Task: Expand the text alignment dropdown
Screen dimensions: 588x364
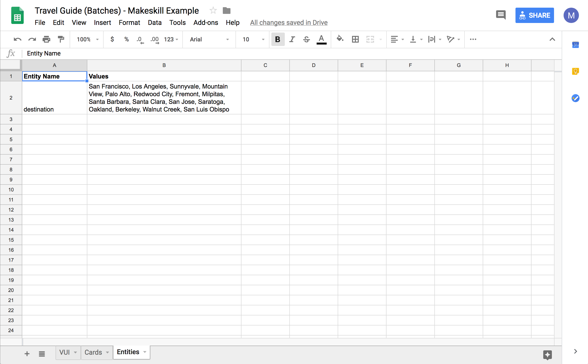Action: pos(401,39)
